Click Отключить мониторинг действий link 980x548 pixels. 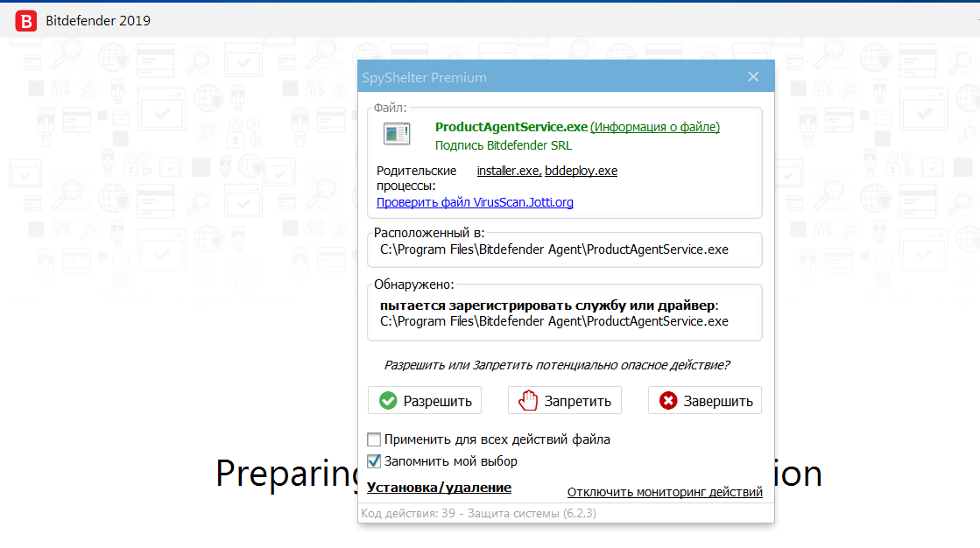[665, 492]
